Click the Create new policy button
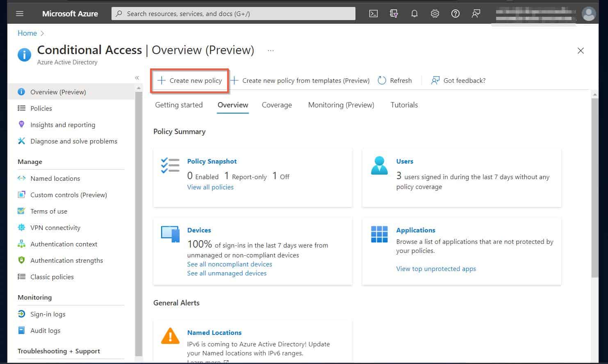Screen dimensions: 608x364 189,80
